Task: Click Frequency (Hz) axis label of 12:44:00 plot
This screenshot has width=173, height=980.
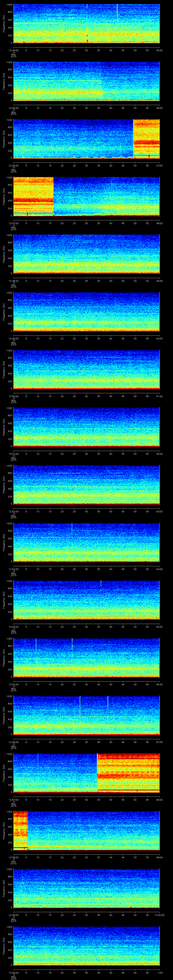Action: (x=4, y=24)
